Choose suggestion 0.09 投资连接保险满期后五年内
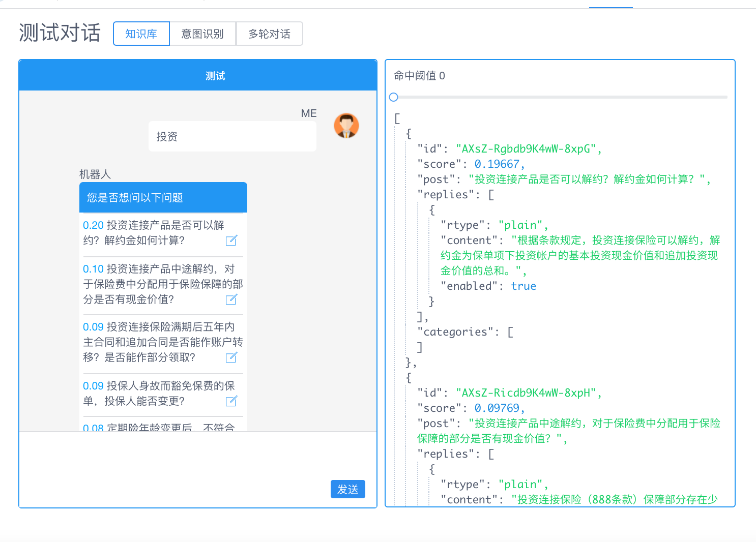756x542 pixels. click(163, 342)
